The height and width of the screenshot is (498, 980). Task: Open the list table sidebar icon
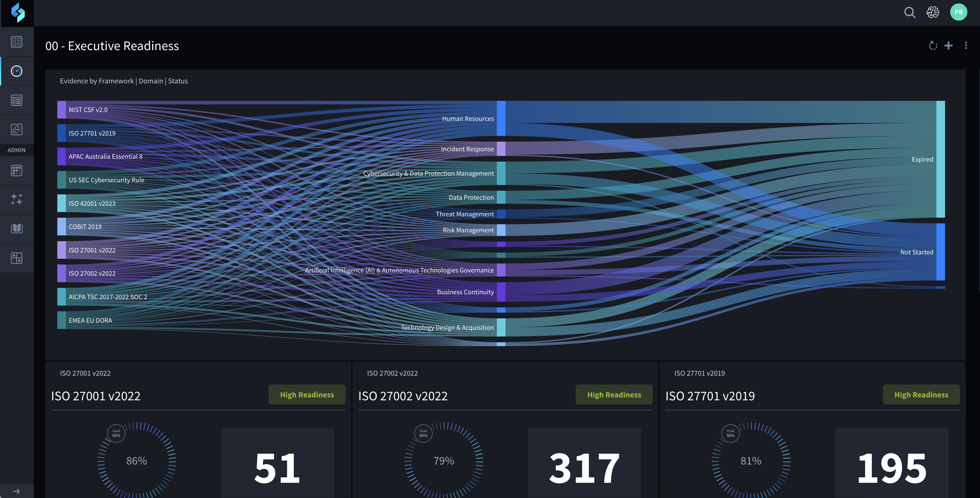[17, 101]
